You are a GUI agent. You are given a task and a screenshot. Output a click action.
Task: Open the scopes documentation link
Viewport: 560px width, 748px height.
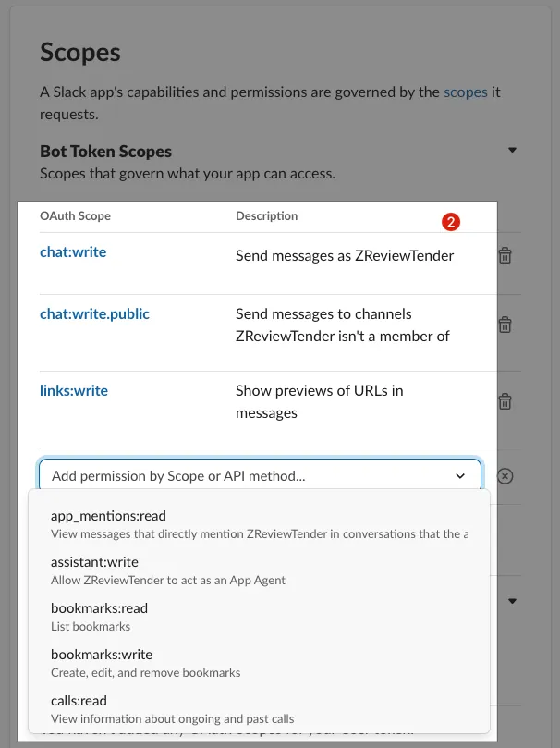pyautogui.click(x=465, y=92)
